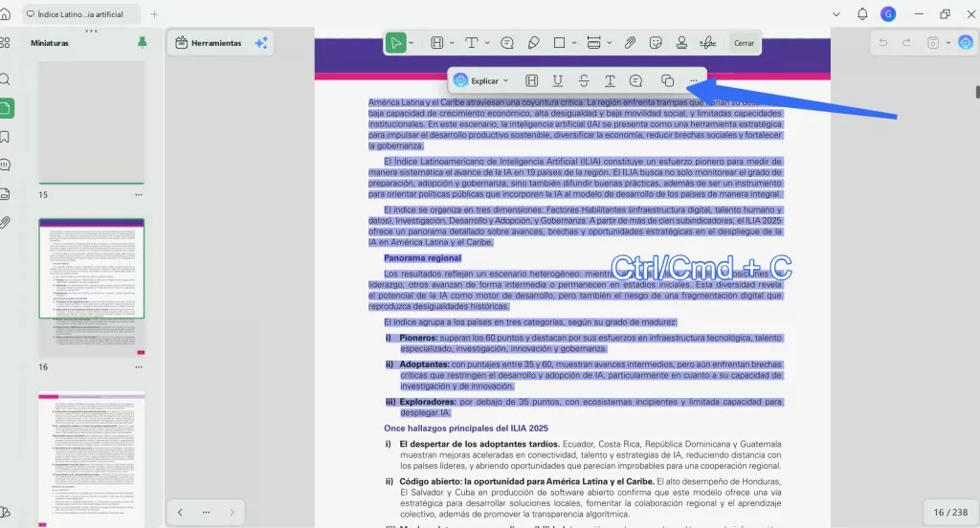The height and width of the screenshot is (528, 980).
Task: Click the Once hallazgos principales heading
Action: 466,429
